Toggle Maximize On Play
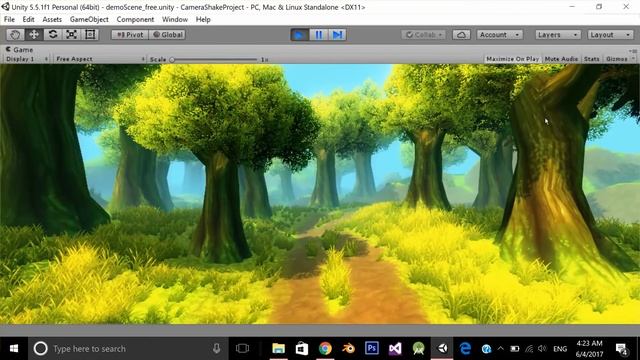The width and height of the screenshot is (640, 360). pyautogui.click(x=512, y=59)
